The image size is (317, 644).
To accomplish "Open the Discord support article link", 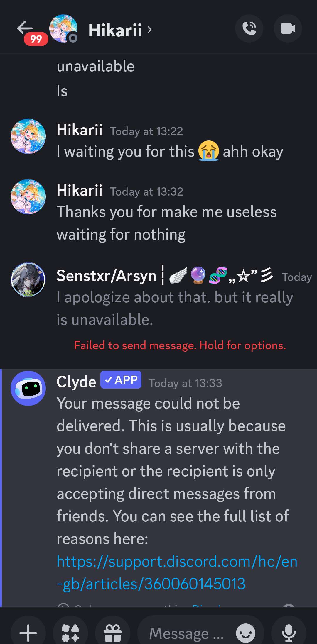I will pyautogui.click(x=177, y=573).
